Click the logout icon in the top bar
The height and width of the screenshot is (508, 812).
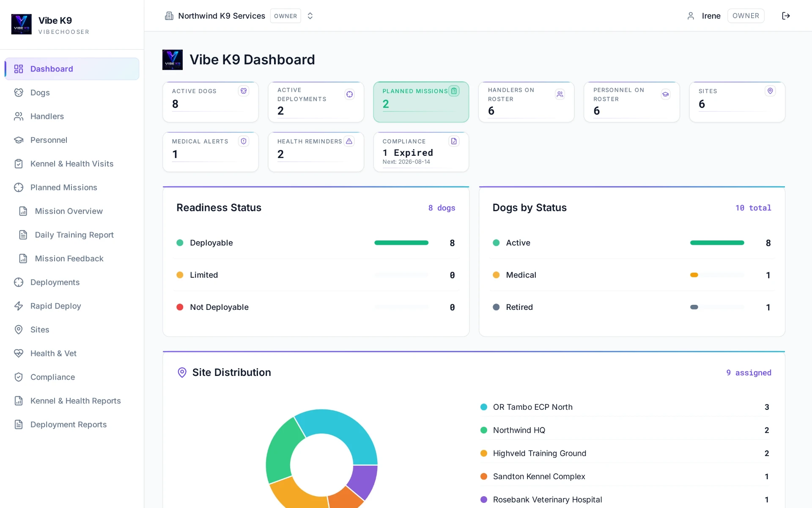point(786,16)
